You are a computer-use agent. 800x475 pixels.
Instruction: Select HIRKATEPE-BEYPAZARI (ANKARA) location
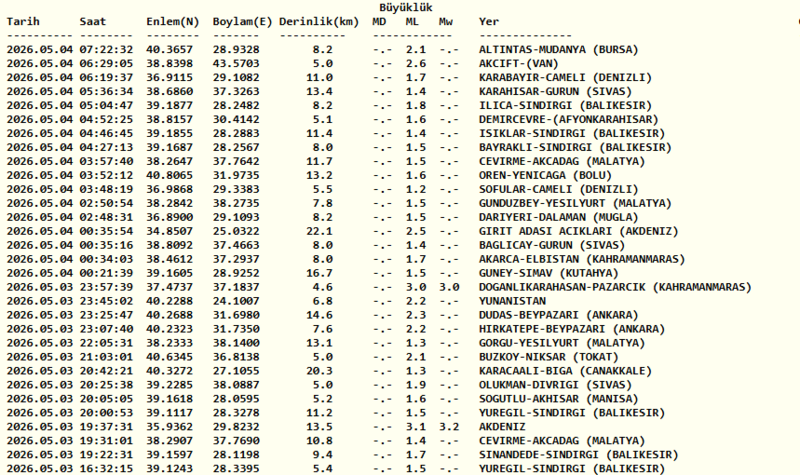click(x=572, y=329)
